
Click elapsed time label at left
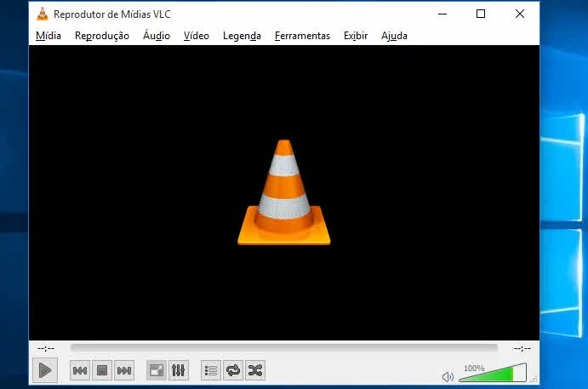(x=46, y=349)
